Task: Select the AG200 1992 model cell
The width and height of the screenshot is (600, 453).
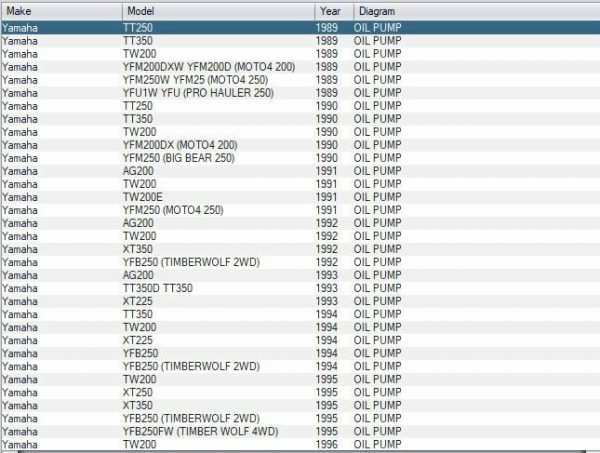Action: [138, 223]
